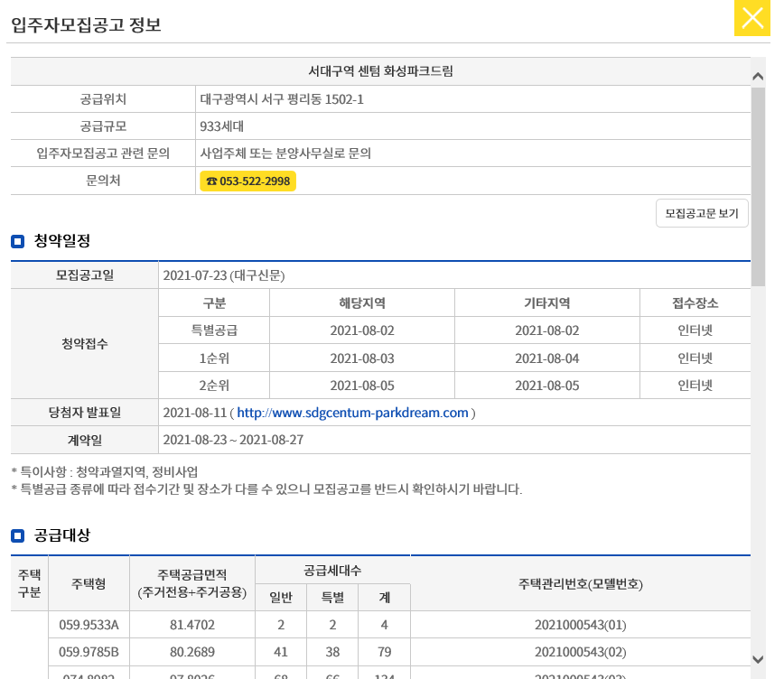Click the vertical scrollbar thumb
784x679 pixels.
coord(758,187)
